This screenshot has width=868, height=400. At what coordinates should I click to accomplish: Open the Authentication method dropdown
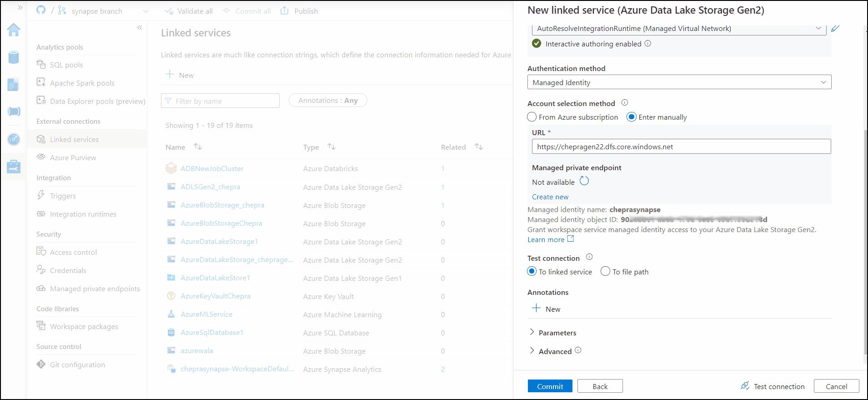(x=679, y=82)
